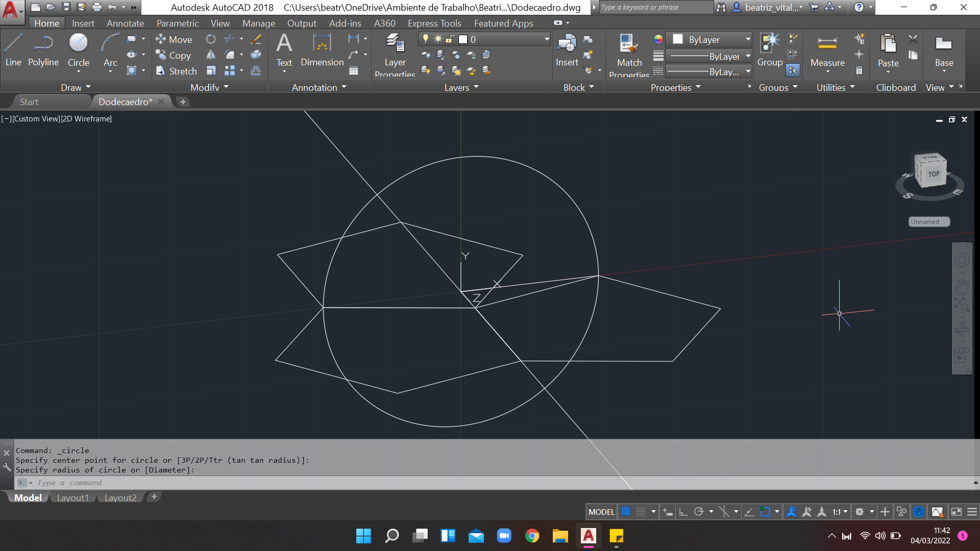Screen dimensions: 980x551
Task: Toggle model space in status bar
Action: point(601,512)
